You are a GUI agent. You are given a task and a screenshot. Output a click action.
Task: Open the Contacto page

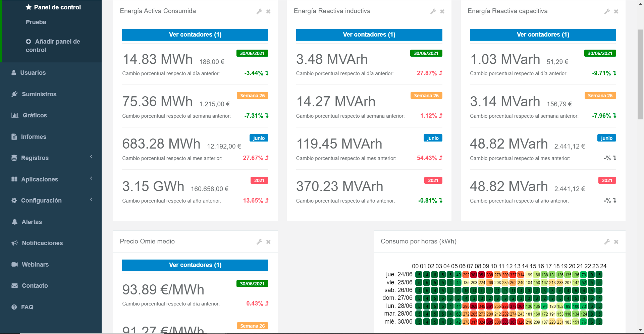[x=35, y=286]
